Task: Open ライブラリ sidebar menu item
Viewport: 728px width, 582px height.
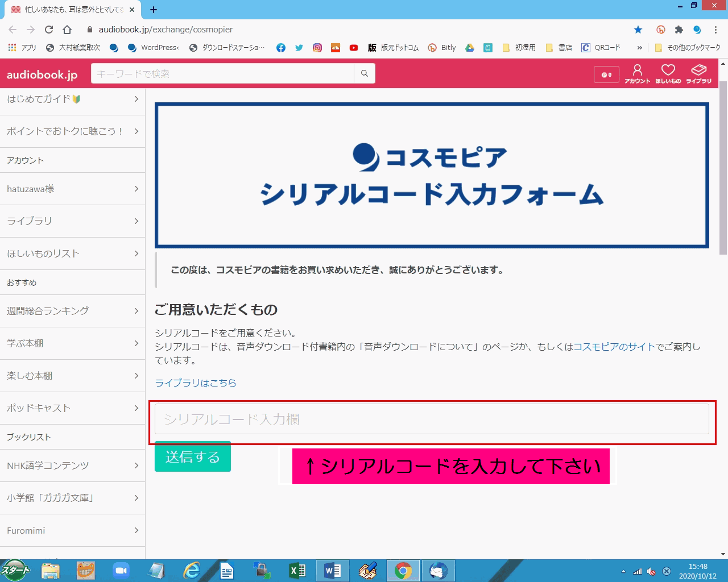Action: (x=72, y=221)
